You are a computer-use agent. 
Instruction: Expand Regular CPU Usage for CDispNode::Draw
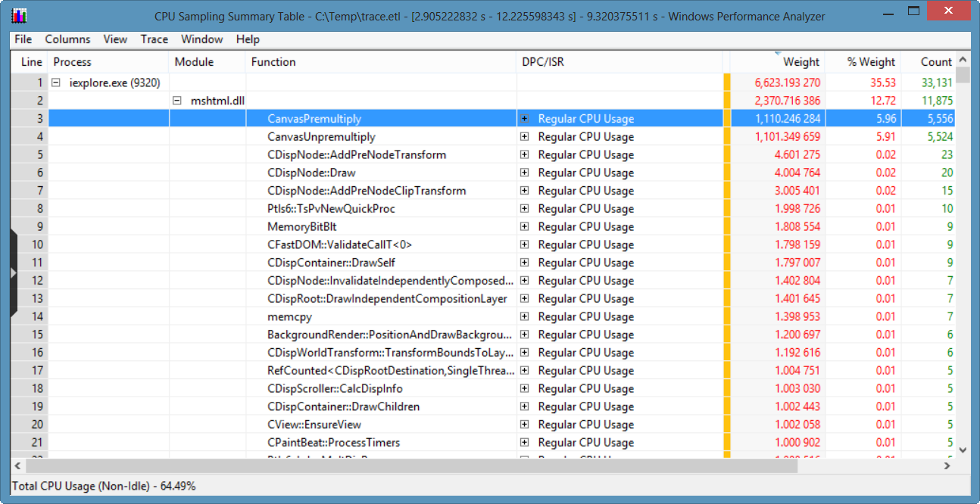(x=524, y=173)
